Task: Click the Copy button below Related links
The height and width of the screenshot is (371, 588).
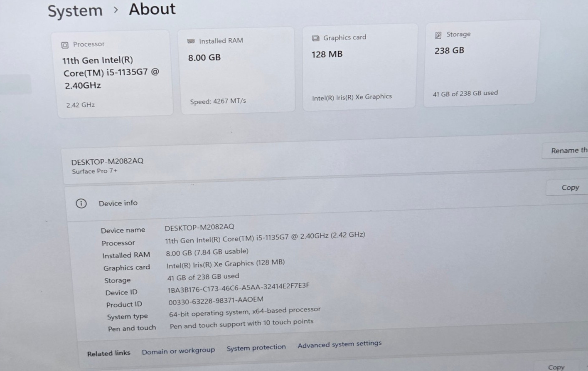Action: point(556,366)
